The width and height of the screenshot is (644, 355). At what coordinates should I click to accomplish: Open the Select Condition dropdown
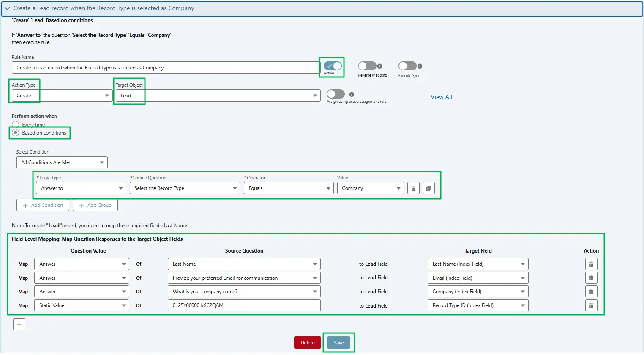coord(62,162)
